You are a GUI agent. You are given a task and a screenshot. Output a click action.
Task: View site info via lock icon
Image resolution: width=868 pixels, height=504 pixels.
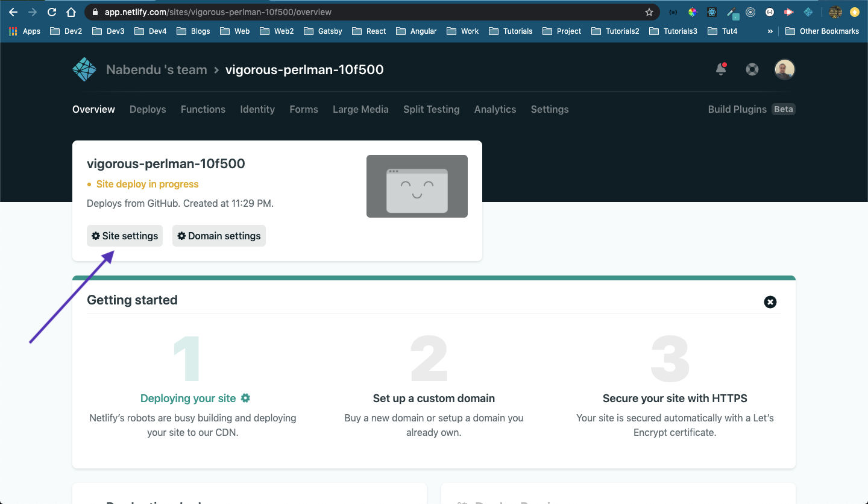(x=95, y=12)
